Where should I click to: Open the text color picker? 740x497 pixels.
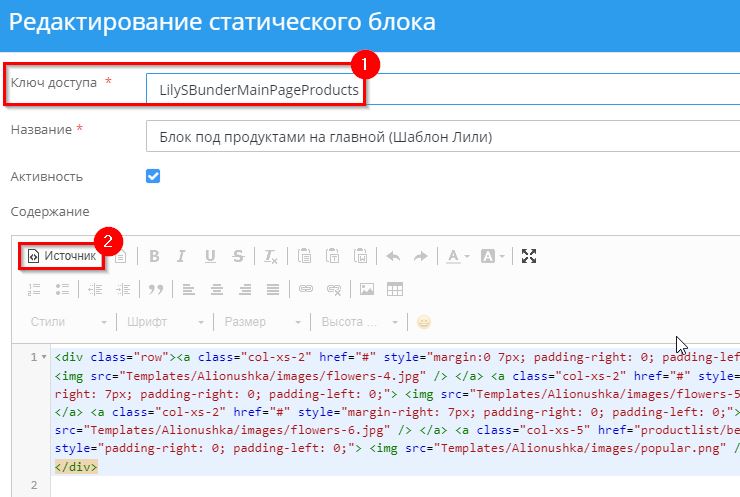coord(457,256)
